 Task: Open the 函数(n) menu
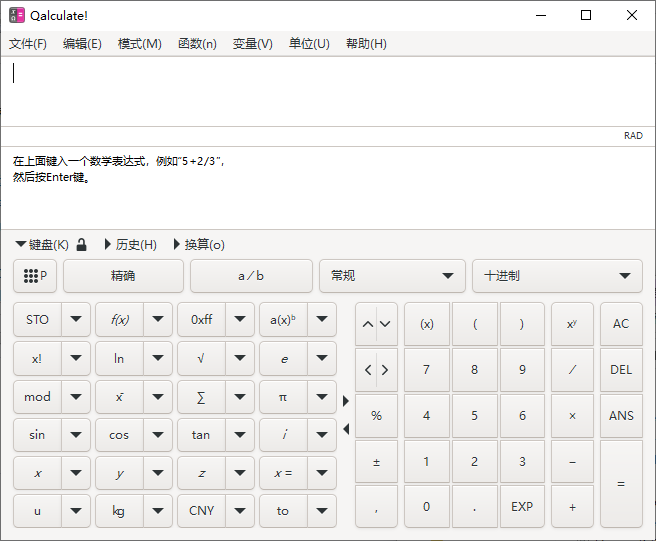coord(197,44)
